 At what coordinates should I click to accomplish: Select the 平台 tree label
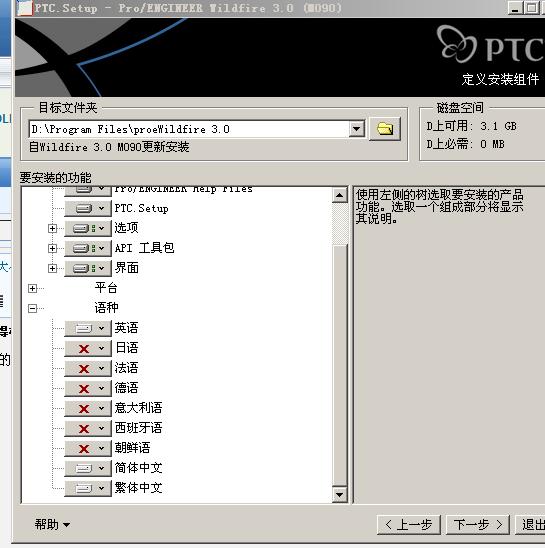click(106, 288)
